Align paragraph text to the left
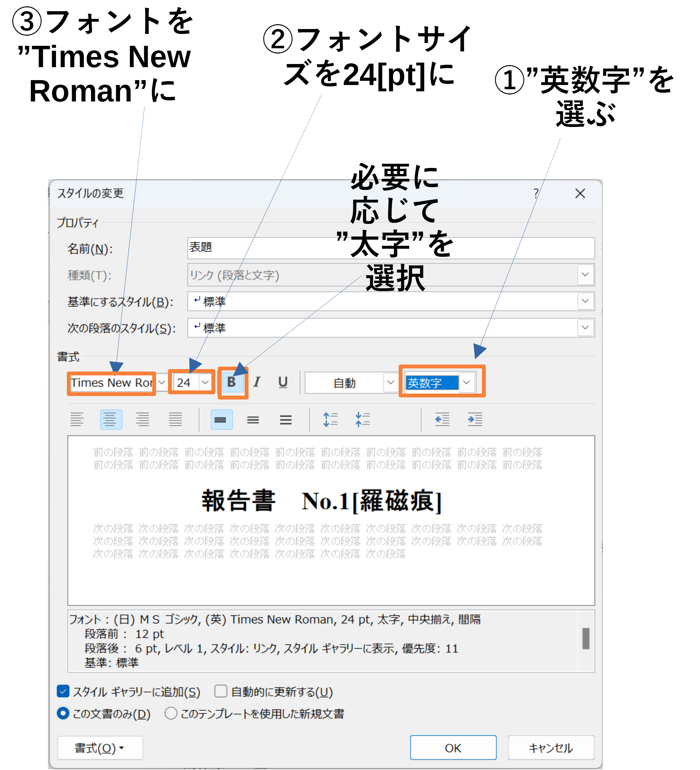This screenshot has height=770, width=700. tap(77, 420)
